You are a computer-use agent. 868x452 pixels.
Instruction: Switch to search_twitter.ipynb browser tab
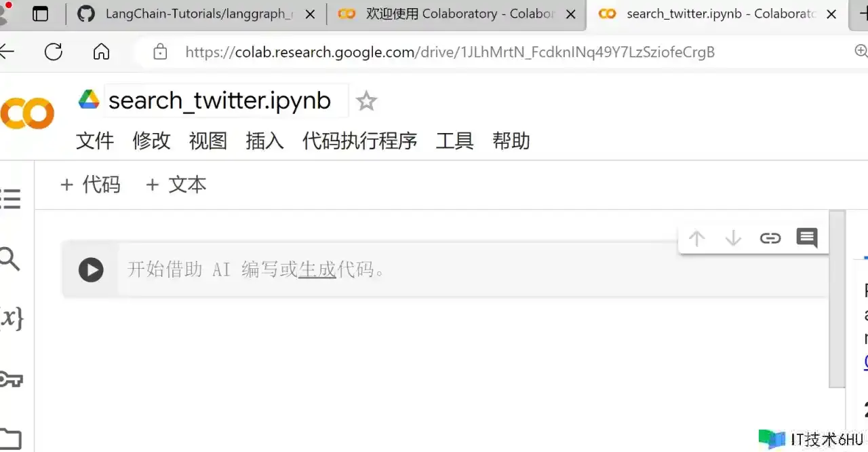click(x=716, y=14)
